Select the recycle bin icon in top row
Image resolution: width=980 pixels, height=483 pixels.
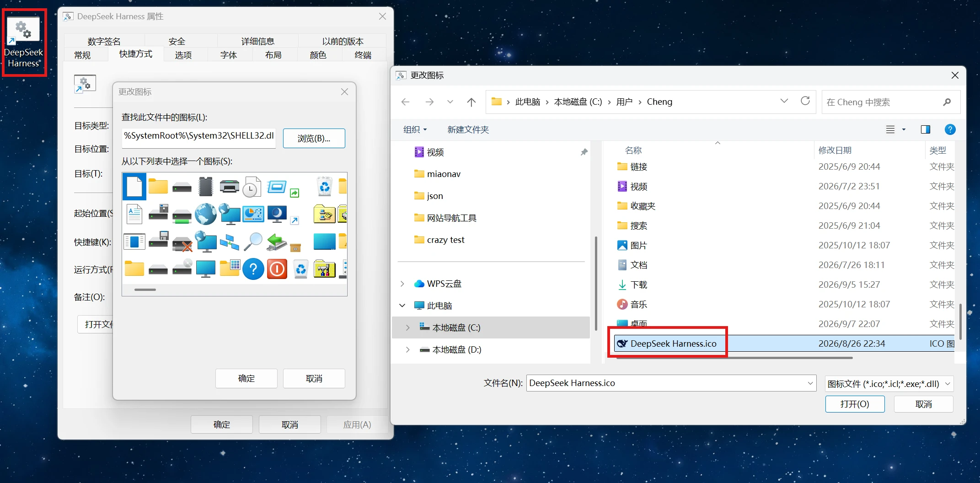324,187
